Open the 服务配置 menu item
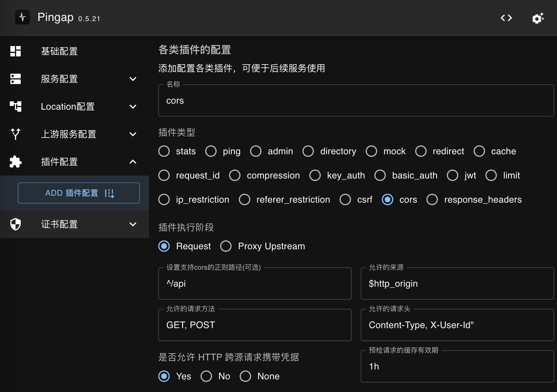The width and height of the screenshot is (557, 392). (x=75, y=79)
